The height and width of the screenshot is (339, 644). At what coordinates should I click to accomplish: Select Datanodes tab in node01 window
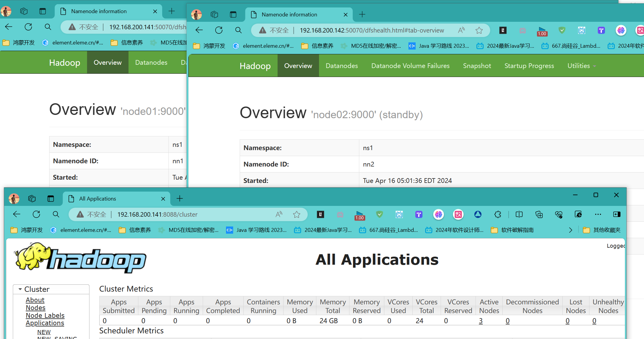151,62
